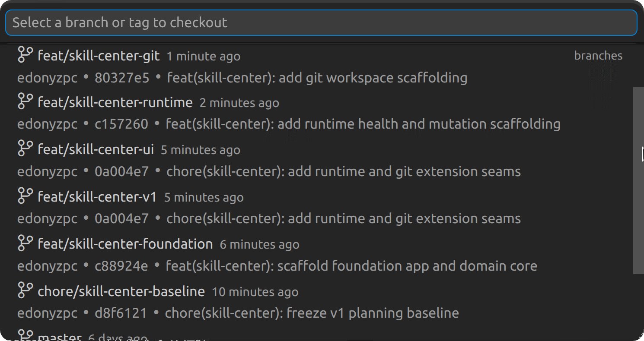This screenshot has width=644, height=341.
Task: Click the branch icon beside feat/skill-center-git
Action: point(25,55)
